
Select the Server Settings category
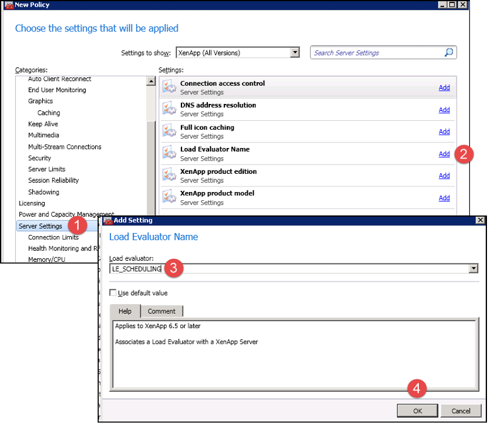[40, 226]
